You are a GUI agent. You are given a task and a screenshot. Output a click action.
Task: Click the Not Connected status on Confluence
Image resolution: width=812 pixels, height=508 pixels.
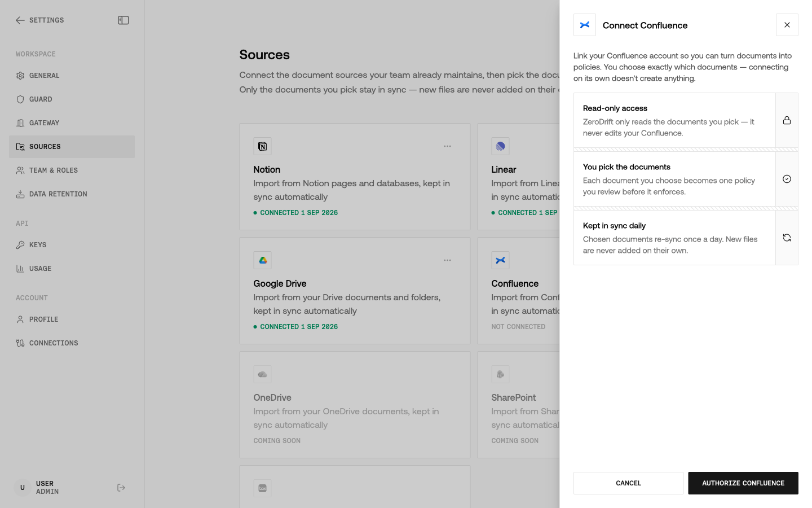(518, 327)
